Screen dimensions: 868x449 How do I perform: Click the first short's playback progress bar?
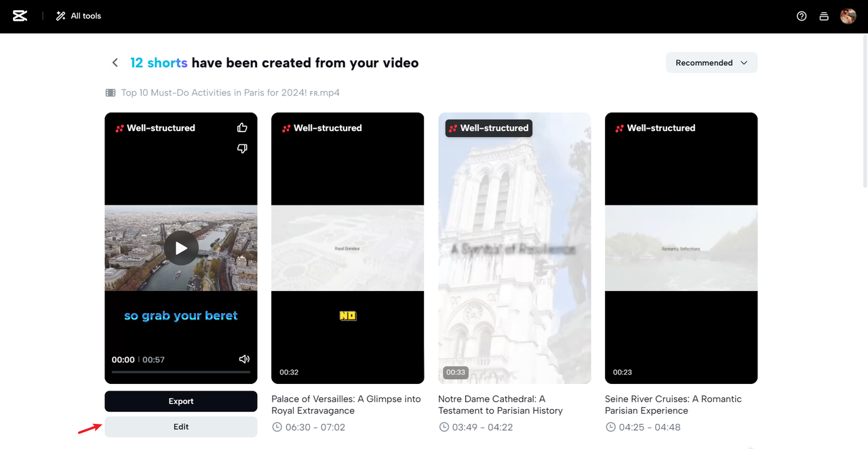(181, 372)
